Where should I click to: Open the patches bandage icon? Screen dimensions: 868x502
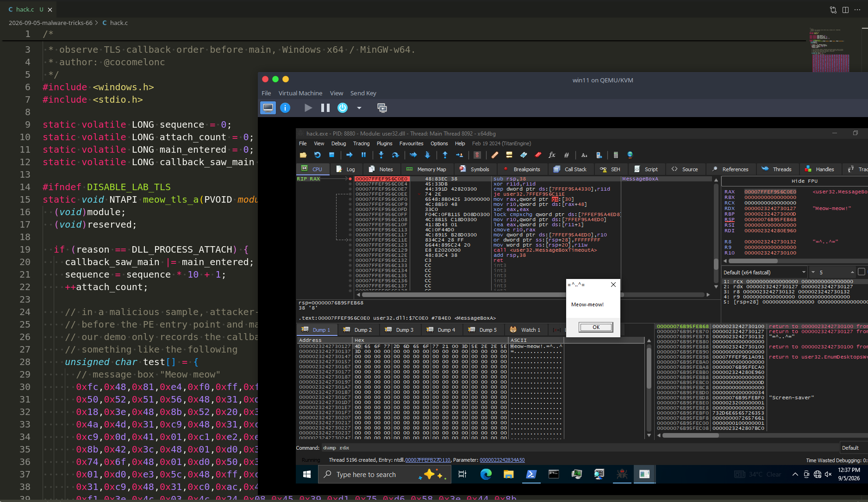[495, 155]
